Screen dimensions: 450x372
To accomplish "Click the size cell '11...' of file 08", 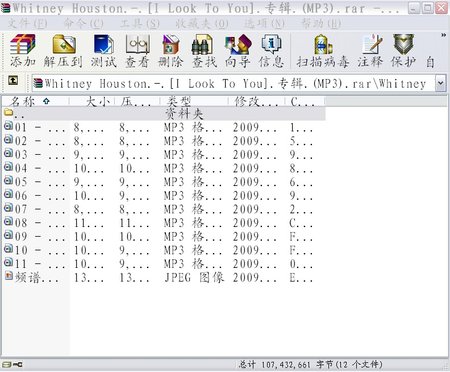I will (x=89, y=223).
